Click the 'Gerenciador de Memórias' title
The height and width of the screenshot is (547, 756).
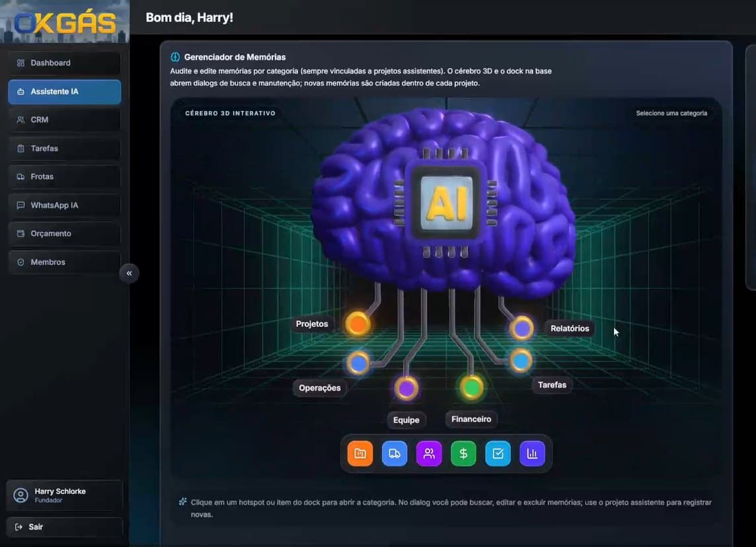(235, 57)
